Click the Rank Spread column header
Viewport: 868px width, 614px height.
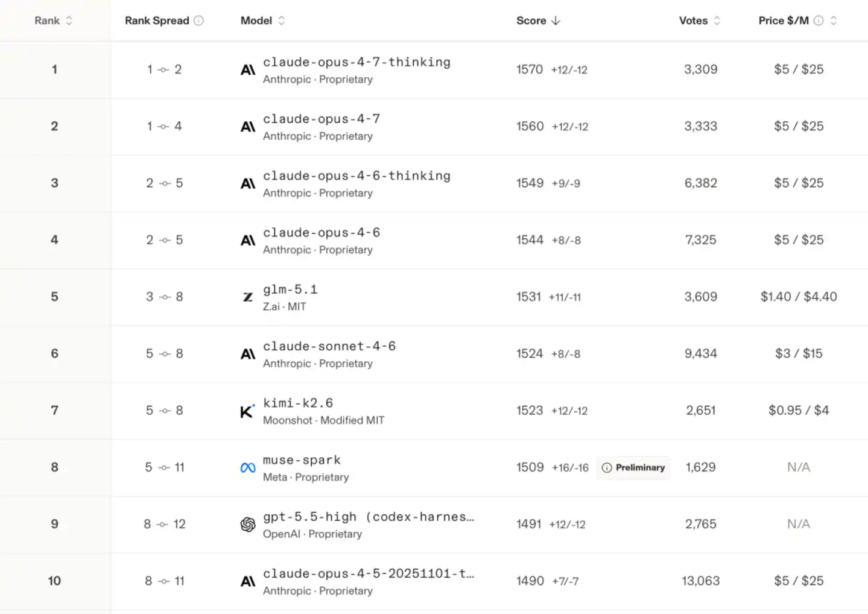(157, 21)
